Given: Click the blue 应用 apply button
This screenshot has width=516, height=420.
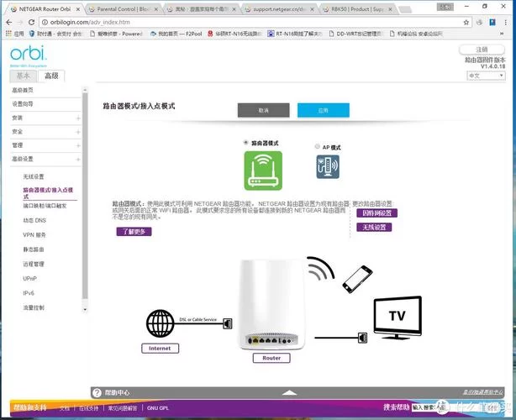Looking at the screenshot, I should [x=324, y=110].
